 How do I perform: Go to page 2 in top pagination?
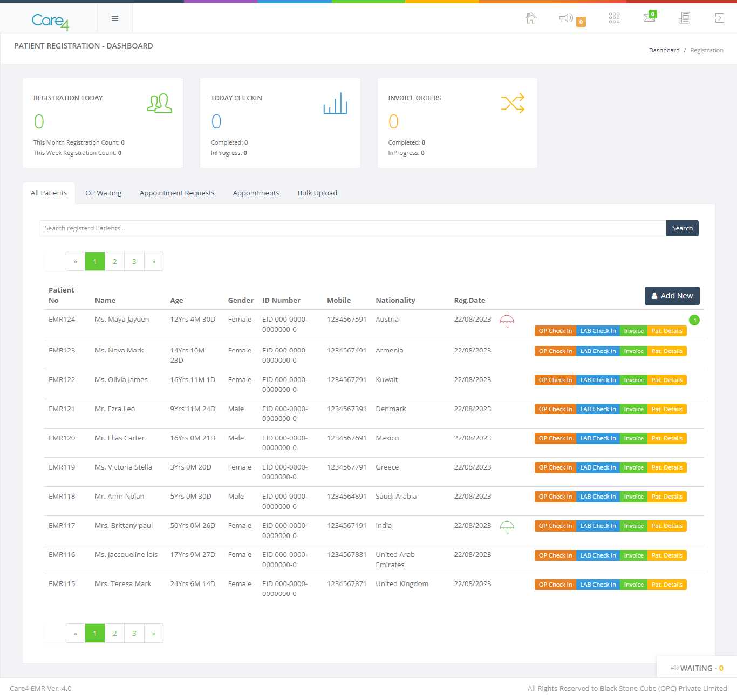(x=114, y=261)
